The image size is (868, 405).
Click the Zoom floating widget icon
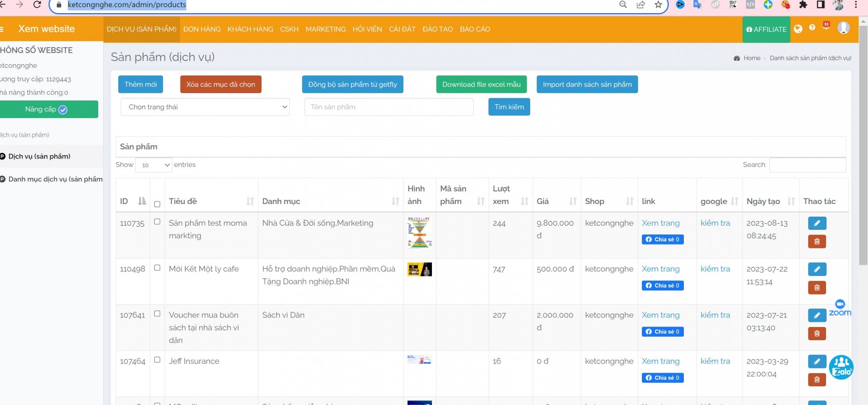tap(840, 308)
